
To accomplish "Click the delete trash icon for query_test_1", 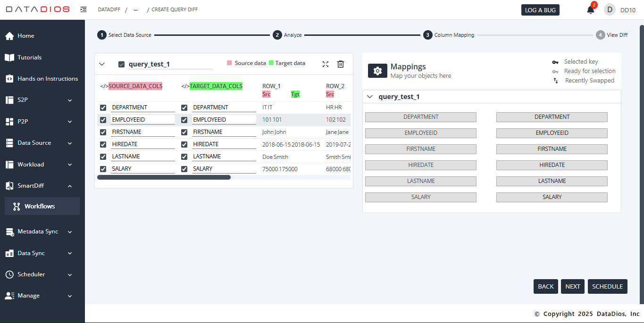I will click(341, 64).
